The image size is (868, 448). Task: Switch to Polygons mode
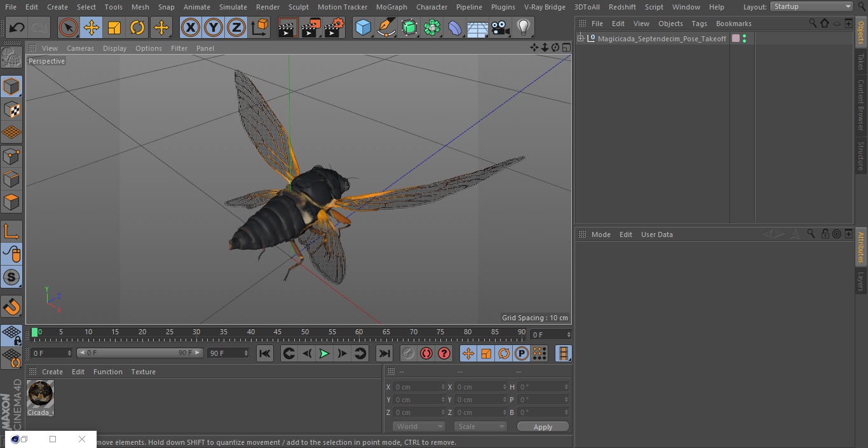pos(11,202)
